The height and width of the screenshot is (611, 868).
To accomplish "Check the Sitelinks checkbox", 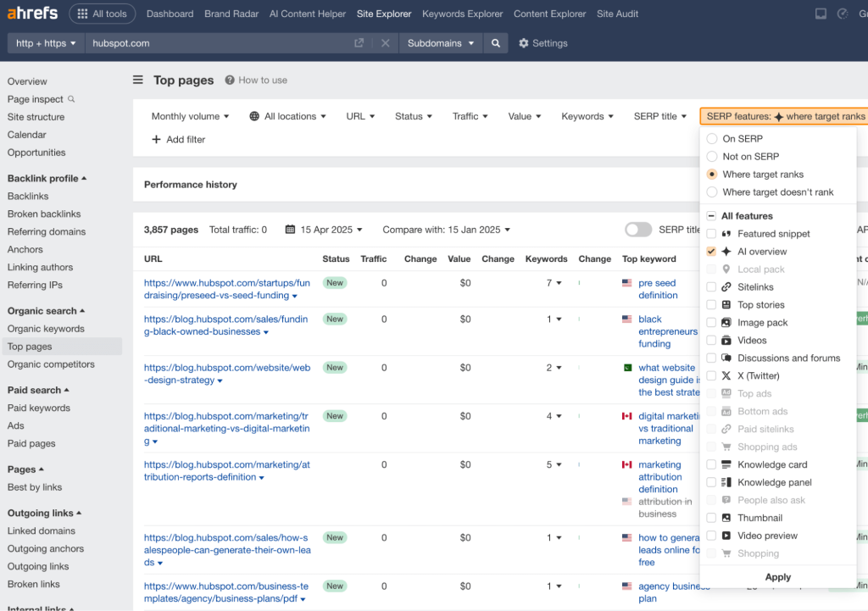I will tap(711, 286).
